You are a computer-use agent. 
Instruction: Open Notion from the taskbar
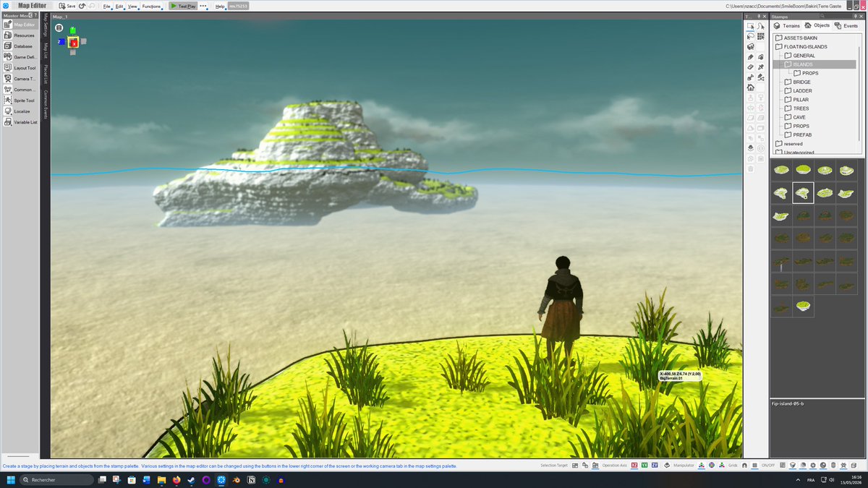point(251,479)
